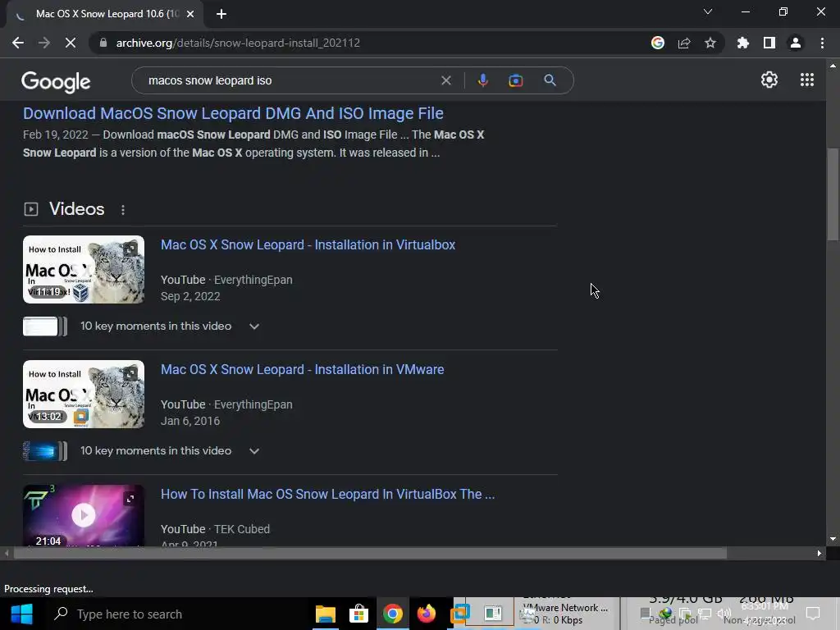The image size is (840, 630).
Task: Click the scroll right arrow
Action: click(819, 554)
